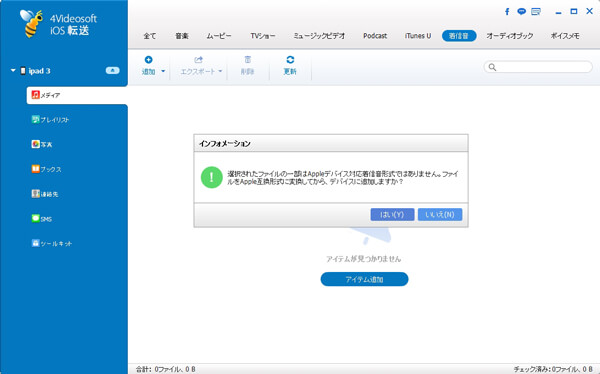The height and width of the screenshot is (374, 600).
Task: Click the ipad 3 eject badge
Action: 112,70
